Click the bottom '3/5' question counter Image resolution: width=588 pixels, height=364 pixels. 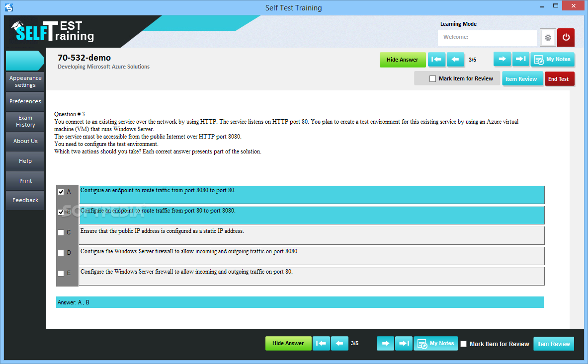[355, 344]
